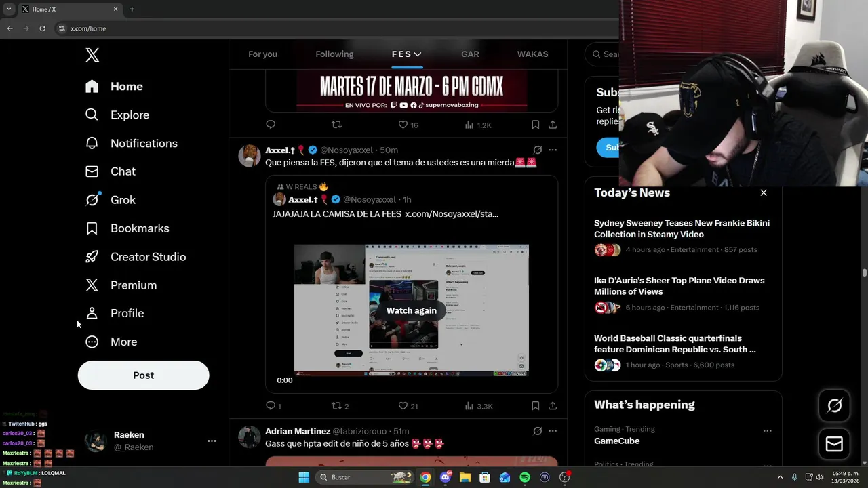Image resolution: width=868 pixels, height=488 pixels.
Task: Open Windows Start menu
Action: [x=304, y=477]
